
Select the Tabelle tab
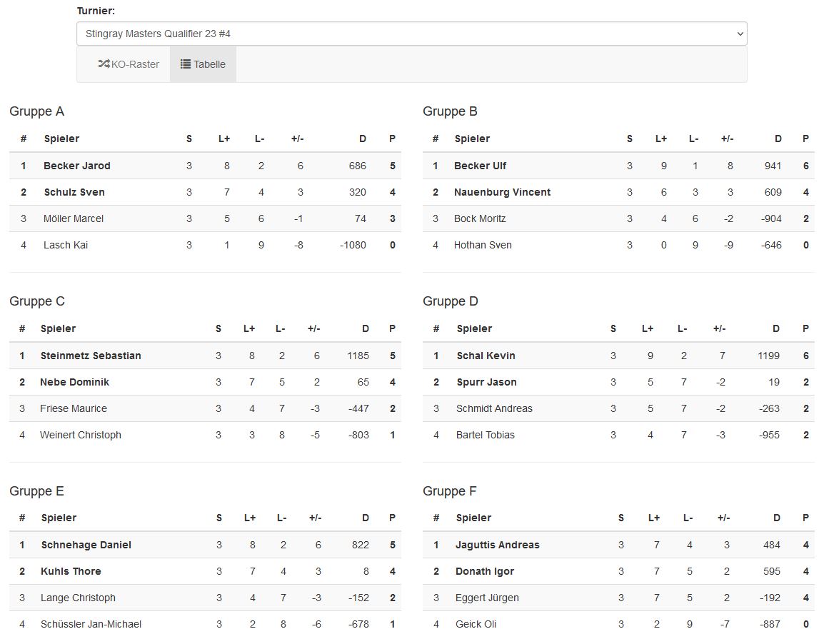(203, 64)
